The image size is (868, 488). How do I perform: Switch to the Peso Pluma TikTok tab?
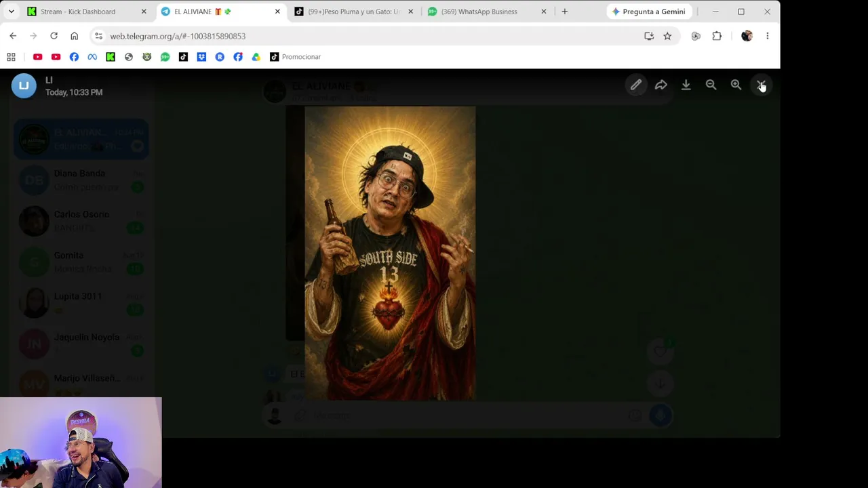click(x=353, y=12)
